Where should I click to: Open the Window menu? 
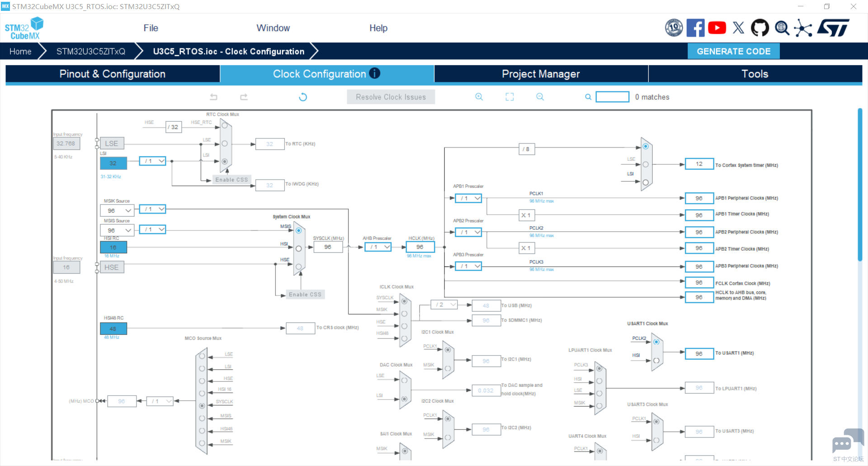pos(273,28)
